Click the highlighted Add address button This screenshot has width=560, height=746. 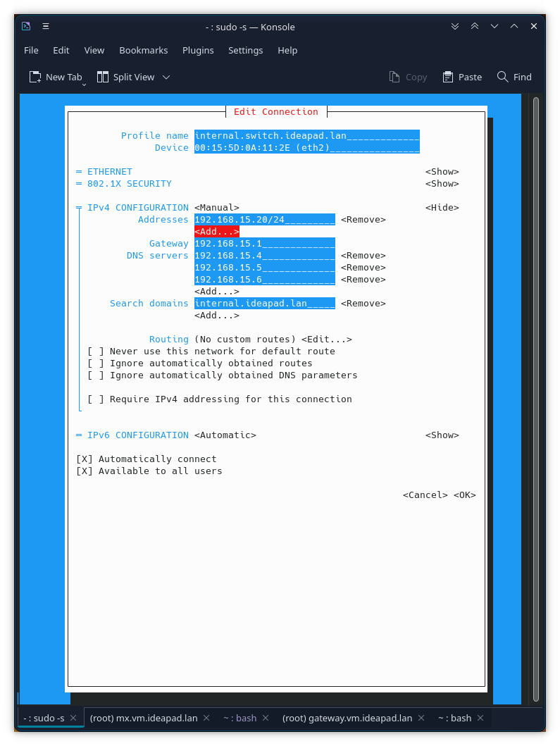coord(216,232)
